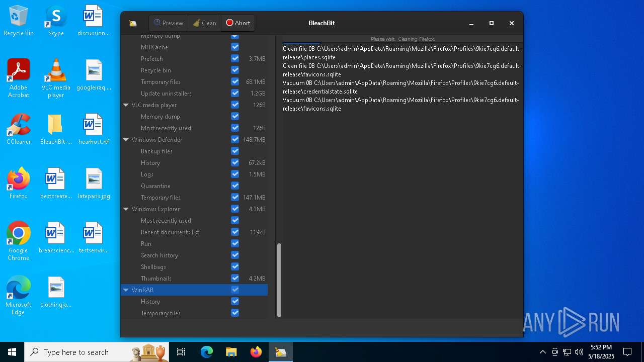This screenshot has width=644, height=362.
Task: Click the Clean button in BleachBit
Action: click(205, 23)
